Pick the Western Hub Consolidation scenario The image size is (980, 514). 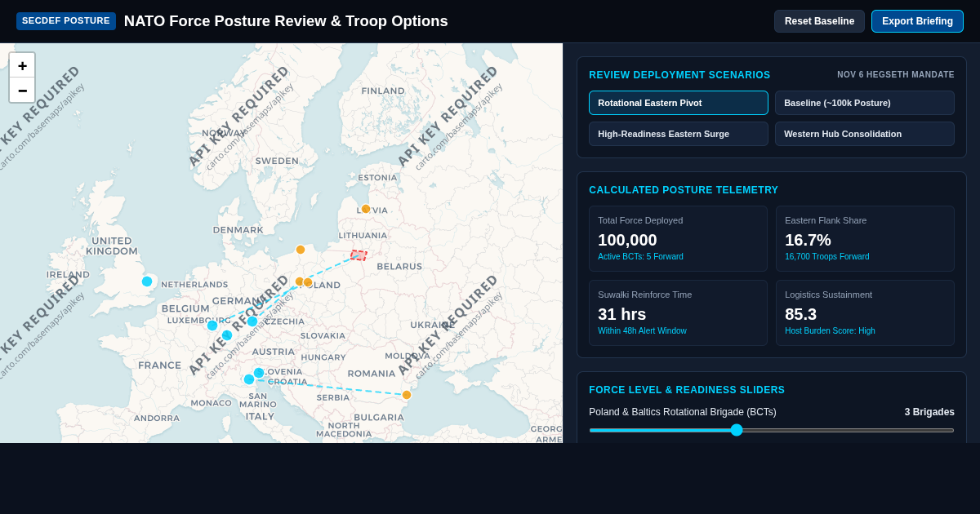[865, 134]
